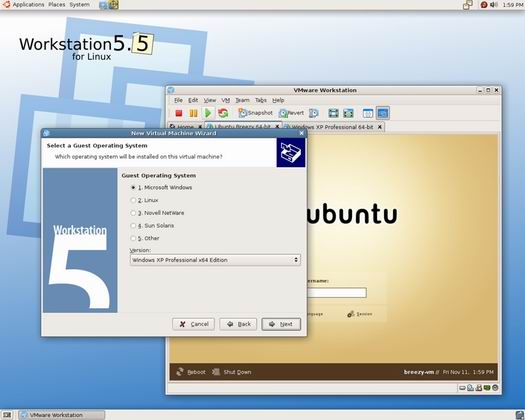Image resolution: width=525 pixels, height=420 pixels.
Task: Click the Session option on login screen
Action: pyautogui.click(x=360, y=314)
